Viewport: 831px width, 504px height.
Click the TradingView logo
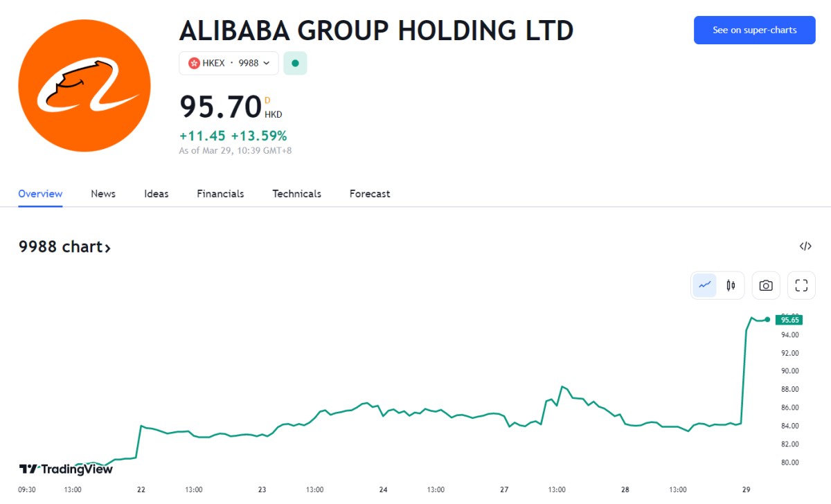[x=66, y=469]
